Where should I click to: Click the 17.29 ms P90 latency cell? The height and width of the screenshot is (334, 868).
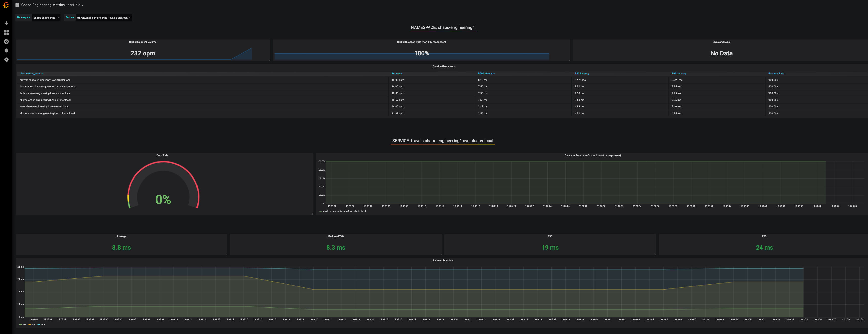click(580, 80)
